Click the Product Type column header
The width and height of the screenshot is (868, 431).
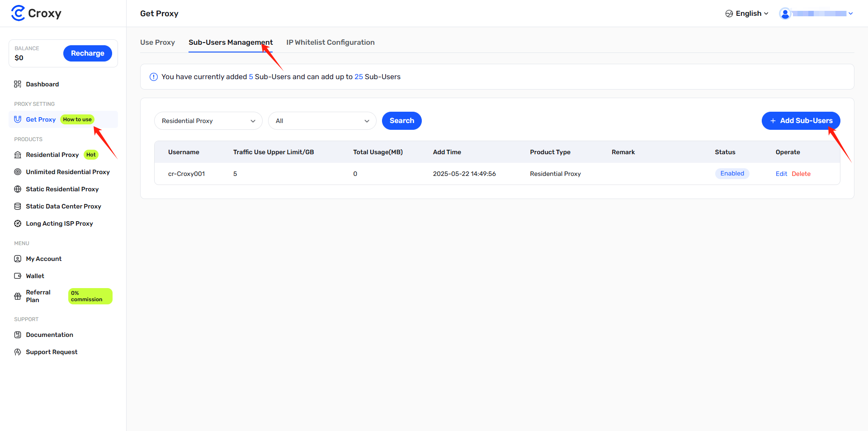[550, 152]
